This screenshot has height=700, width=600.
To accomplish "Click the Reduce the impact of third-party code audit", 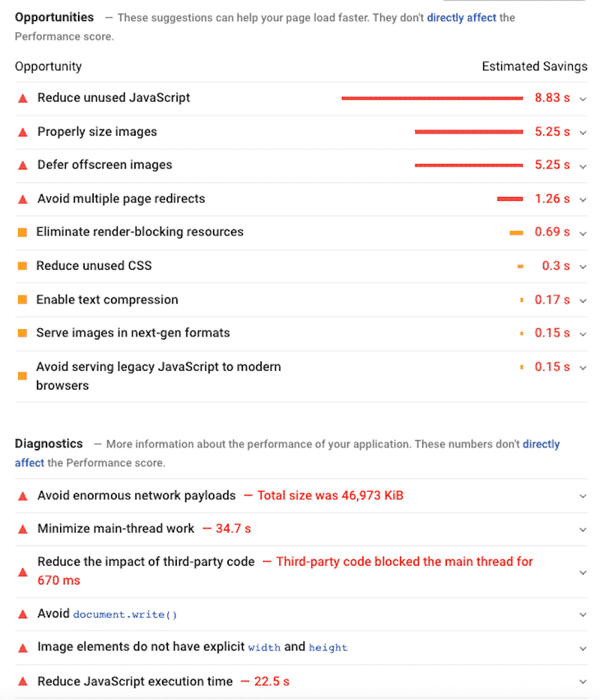I will pyautogui.click(x=146, y=562).
